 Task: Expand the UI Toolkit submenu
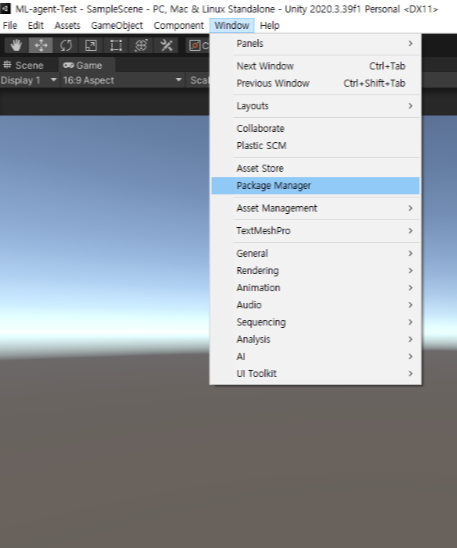coord(315,373)
